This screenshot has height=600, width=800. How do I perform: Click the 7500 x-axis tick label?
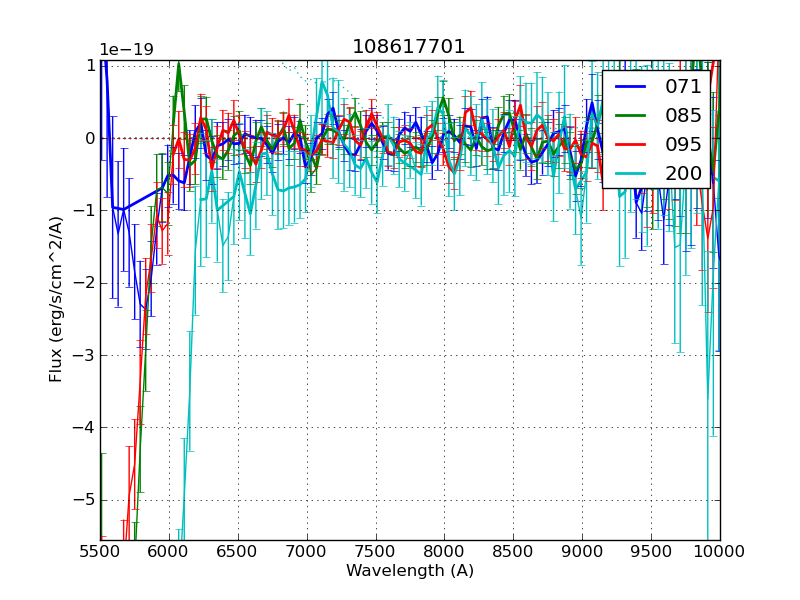click(375, 551)
